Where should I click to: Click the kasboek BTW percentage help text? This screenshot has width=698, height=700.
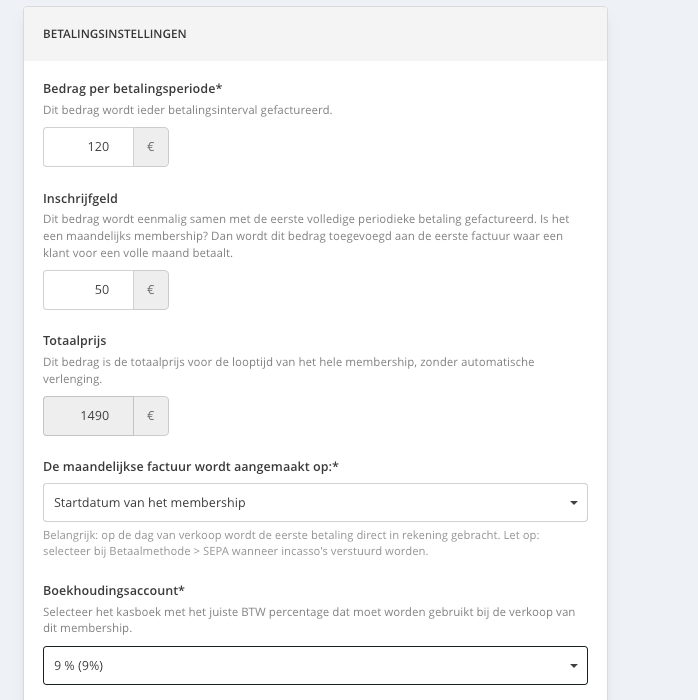tap(309, 620)
